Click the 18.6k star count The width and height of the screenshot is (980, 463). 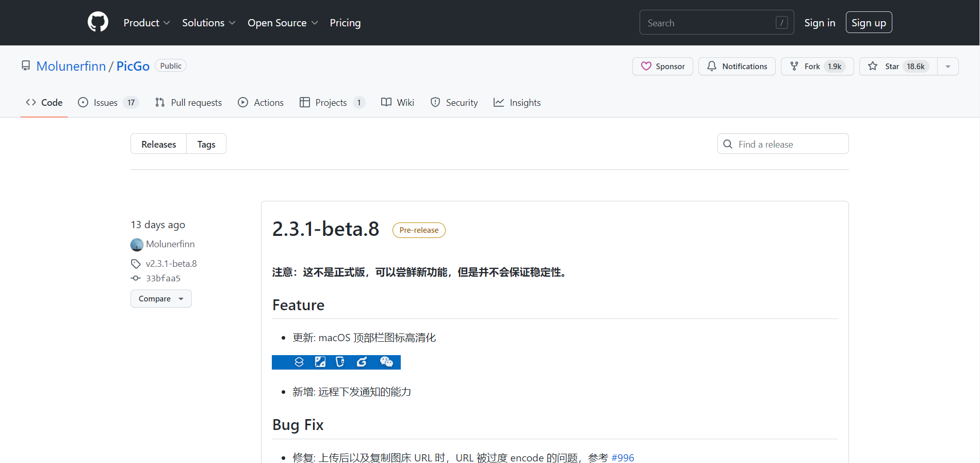point(916,67)
